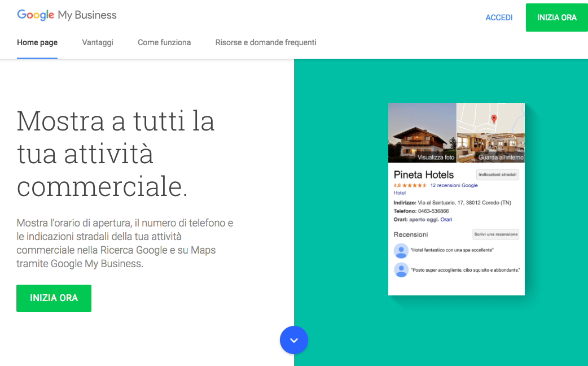Go to Risorse e domande frequenti
588x366 pixels.
point(266,42)
